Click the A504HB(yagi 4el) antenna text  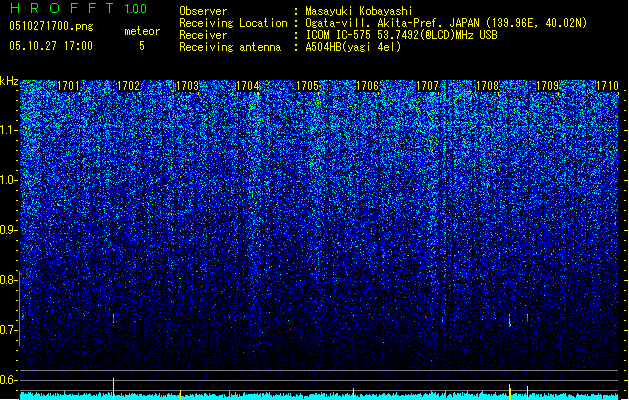pyautogui.click(x=353, y=47)
